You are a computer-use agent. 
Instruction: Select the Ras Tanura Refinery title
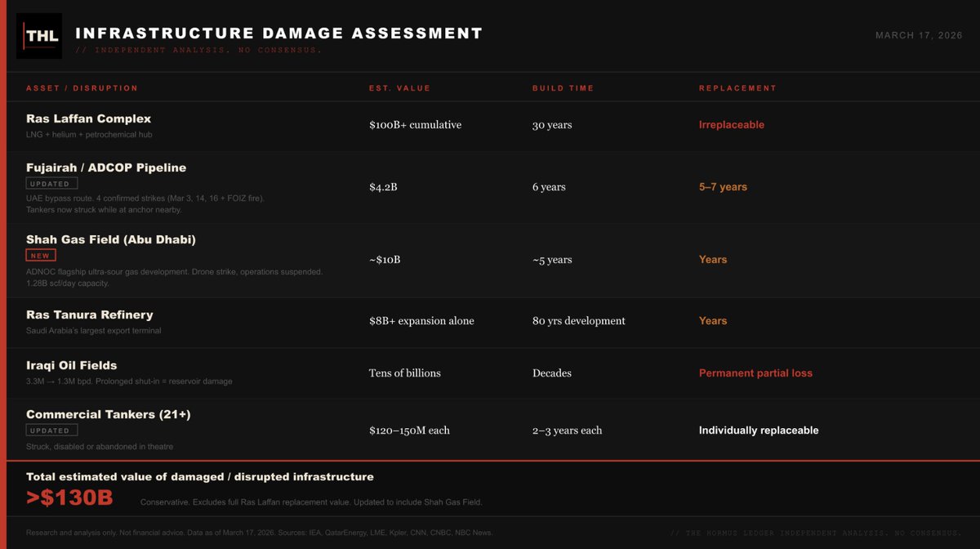tap(90, 315)
